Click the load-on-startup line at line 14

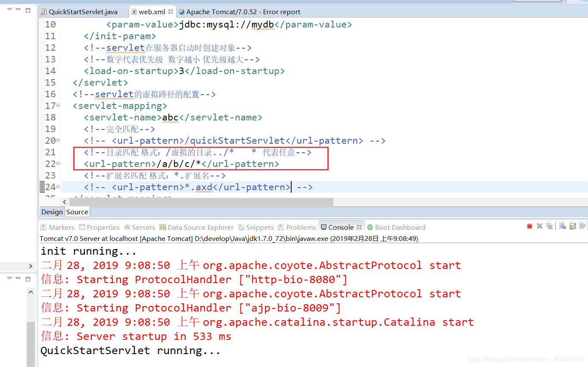pos(184,71)
